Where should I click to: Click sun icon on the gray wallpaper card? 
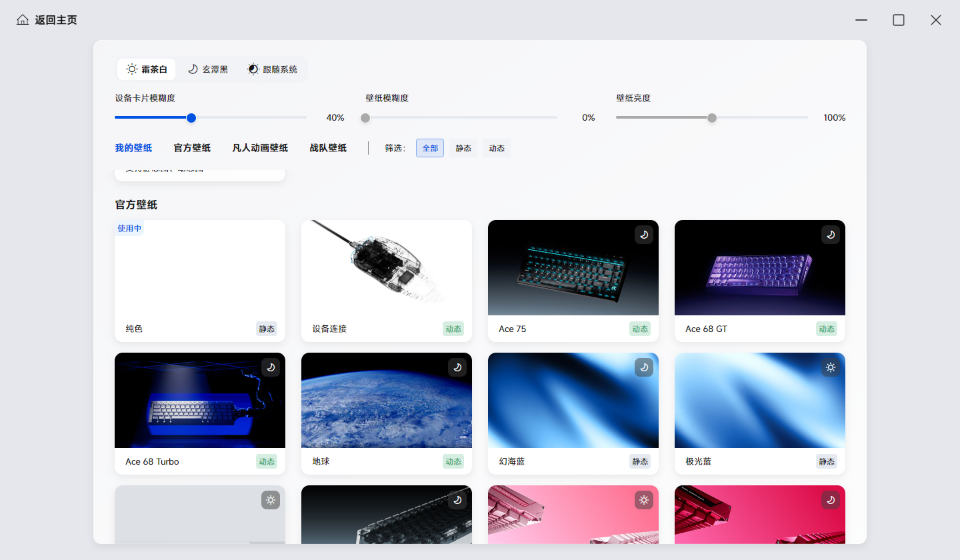click(x=271, y=500)
